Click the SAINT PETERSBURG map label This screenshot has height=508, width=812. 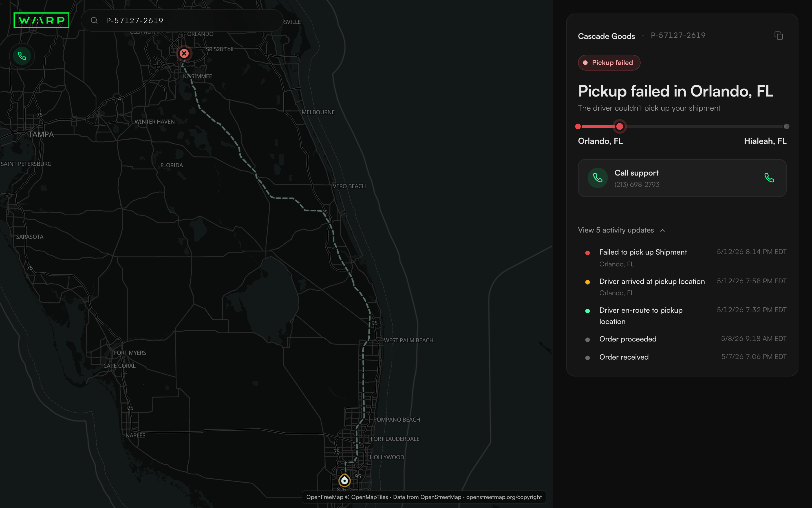coord(26,164)
